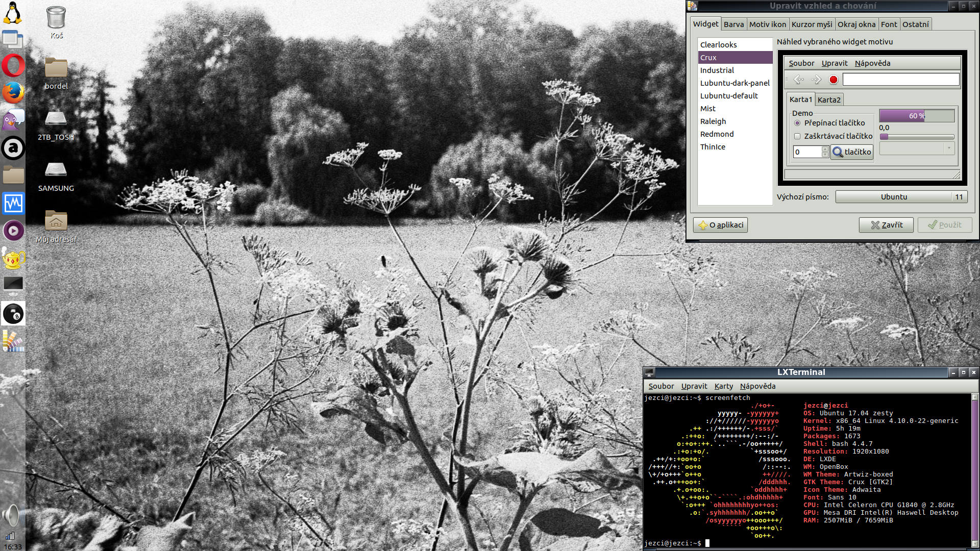Screen dimensions: 980x551
Task: Open Pidgin messenger from the panel
Action: coord(13,120)
